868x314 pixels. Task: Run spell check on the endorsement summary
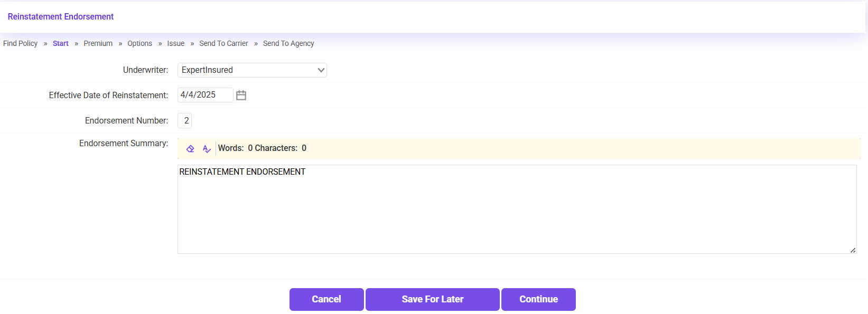point(207,149)
